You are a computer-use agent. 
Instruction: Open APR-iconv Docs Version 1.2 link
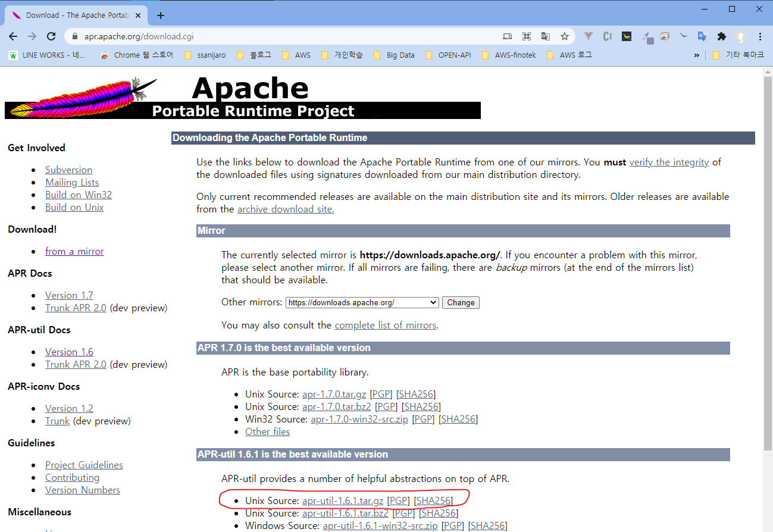(x=69, y=408)
